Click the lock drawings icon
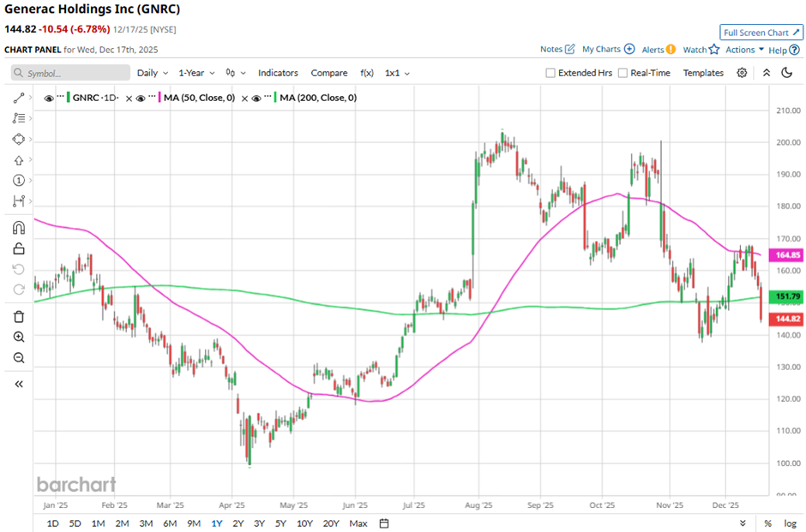The image size is (806, 532). tap(19, 249)
